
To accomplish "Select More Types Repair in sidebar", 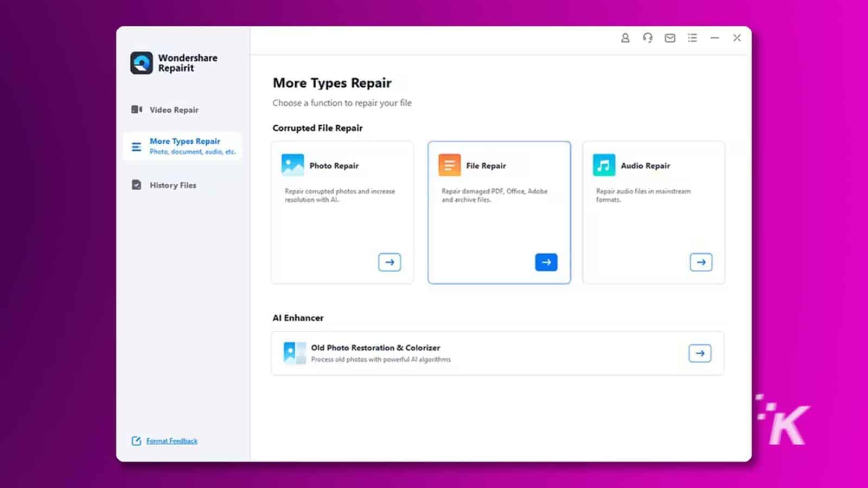I will coord(182,146).
